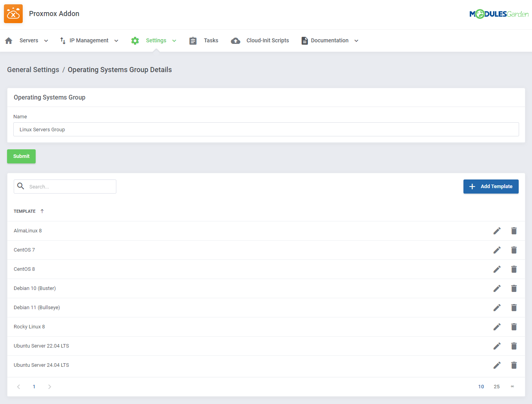This screenshot has height=404, width=532.
Task: Edit the Ubuntu Server 22.04 LTS template
Action: click(x=497, y=346)
